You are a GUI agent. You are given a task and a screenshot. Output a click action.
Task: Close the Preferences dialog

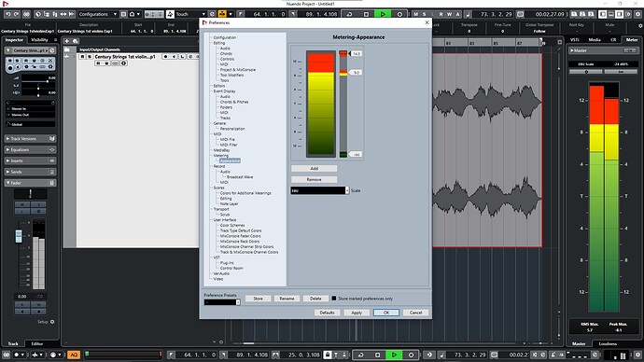click(x=427, y=22)
